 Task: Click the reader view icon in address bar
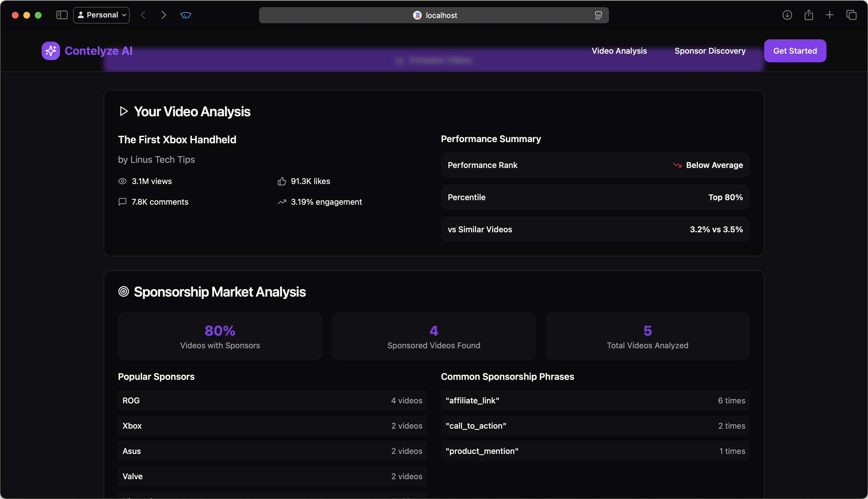598,16
